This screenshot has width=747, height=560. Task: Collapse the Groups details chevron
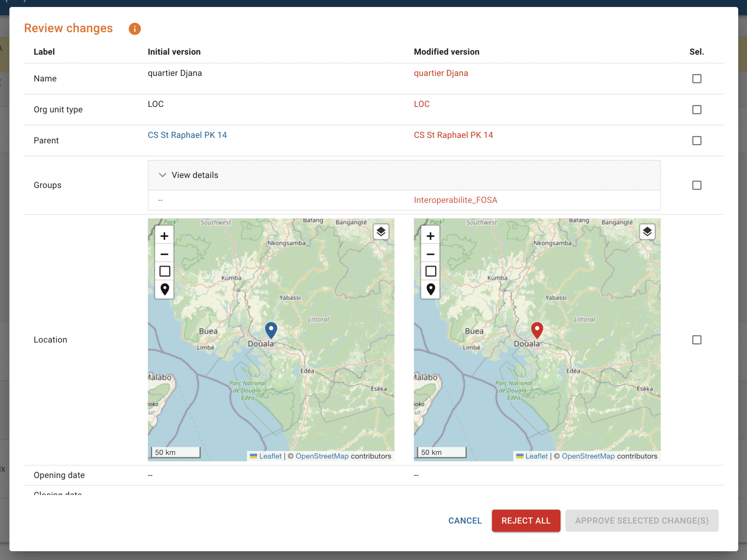coord(163,175)
